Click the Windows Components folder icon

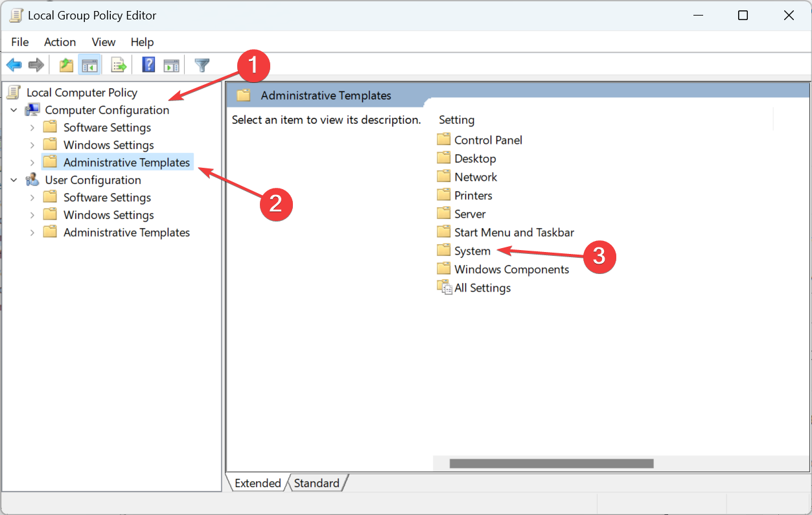click(444, 269)
